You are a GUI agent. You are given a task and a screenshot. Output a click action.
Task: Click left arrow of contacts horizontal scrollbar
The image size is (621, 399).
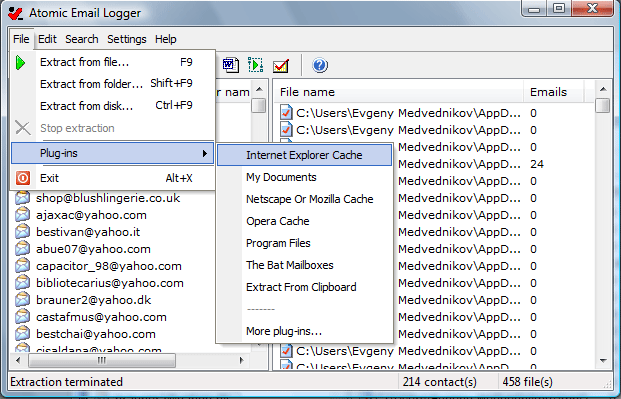(x=18, y=360)
